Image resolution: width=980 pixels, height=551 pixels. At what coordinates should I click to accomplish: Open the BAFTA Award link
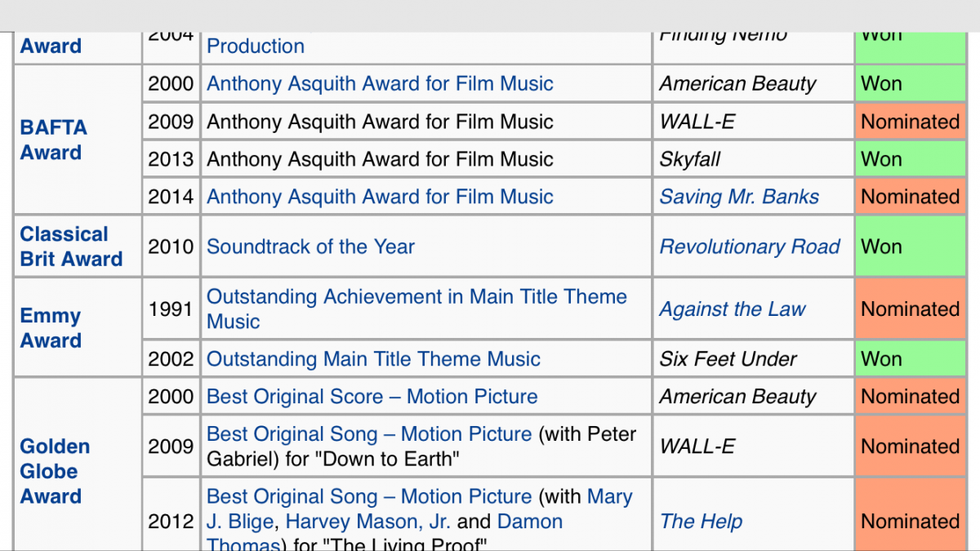(54, 140)
